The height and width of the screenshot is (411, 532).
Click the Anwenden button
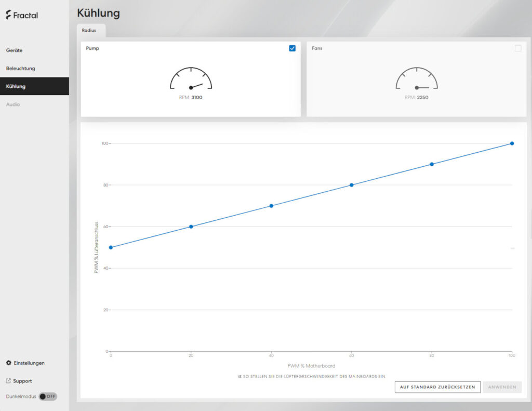[x=502, y=387]
